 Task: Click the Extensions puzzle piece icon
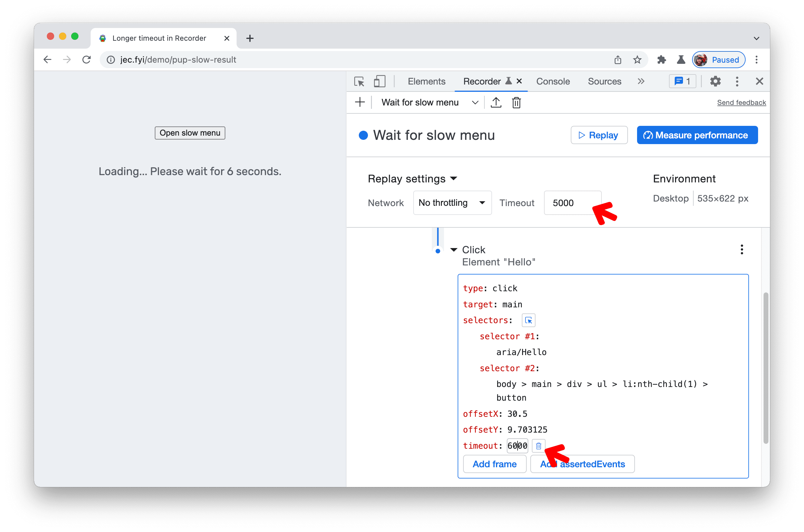(660, 60)
